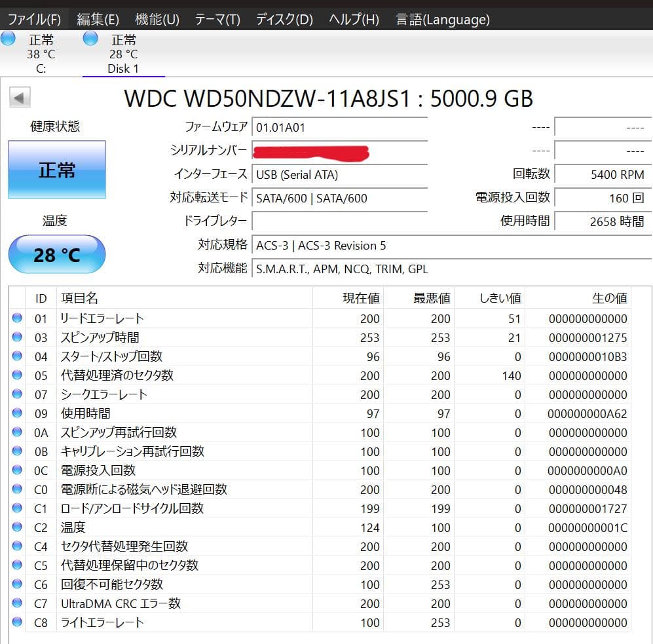This screenshot has height=644, width=653.
Task: Click threshold value 140
Action: point(512,376)
